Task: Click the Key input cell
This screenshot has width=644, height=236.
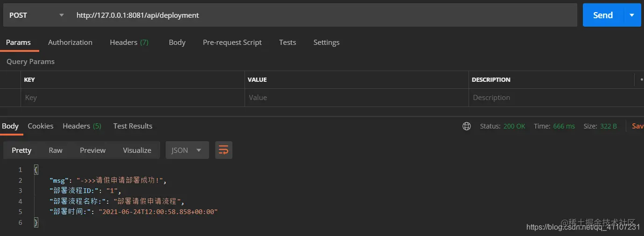Action: (133, 98)
